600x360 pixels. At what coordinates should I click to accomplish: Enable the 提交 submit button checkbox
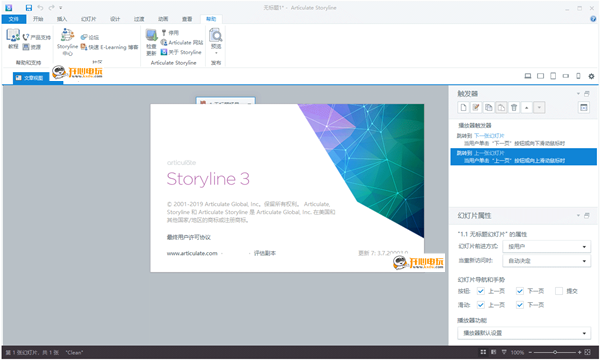[559, 291]
